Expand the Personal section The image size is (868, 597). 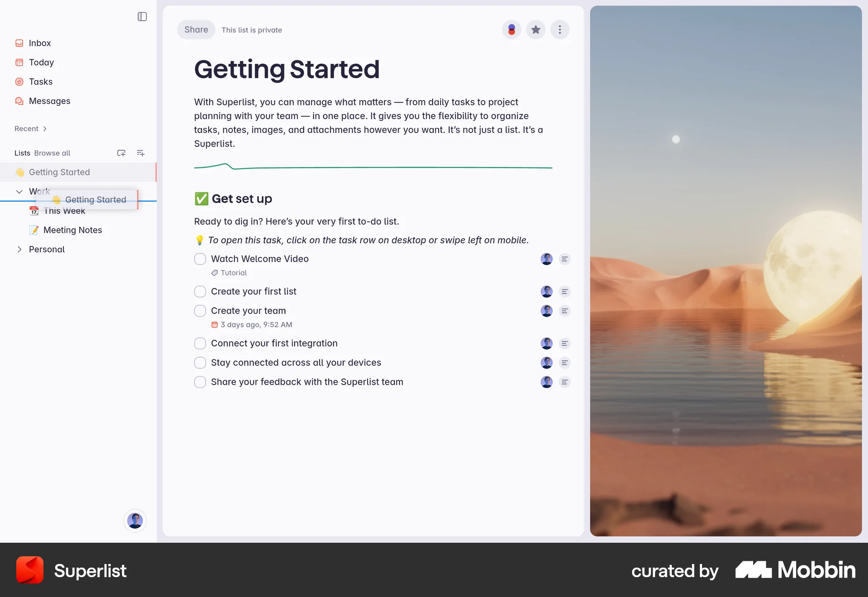19,249
